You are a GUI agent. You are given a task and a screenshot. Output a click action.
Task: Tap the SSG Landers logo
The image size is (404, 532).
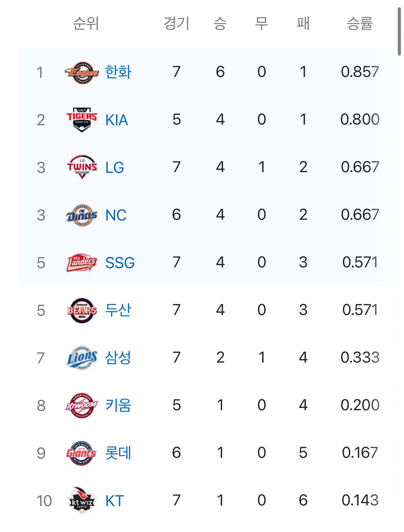point(81,263)
